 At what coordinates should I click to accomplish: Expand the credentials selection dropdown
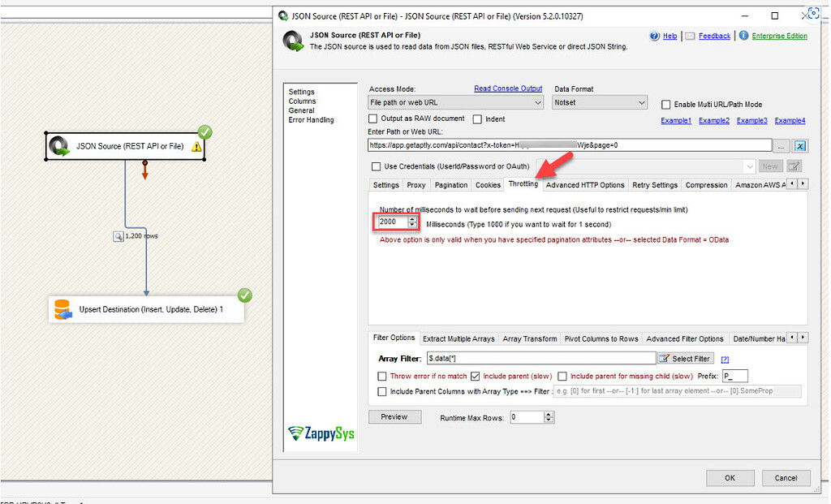(x=748, y=166)
